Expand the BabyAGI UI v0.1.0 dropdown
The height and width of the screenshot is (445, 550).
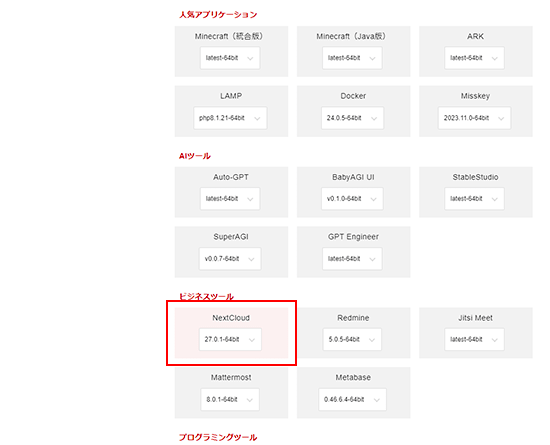coord(352,198)
